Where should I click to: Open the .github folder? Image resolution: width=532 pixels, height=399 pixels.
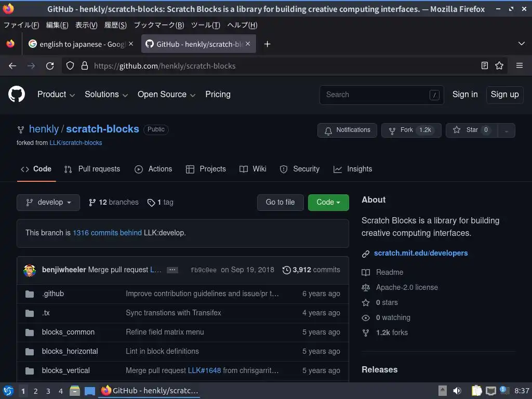click(53, 294)
